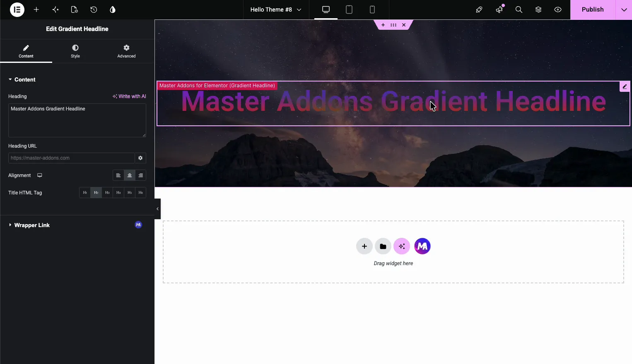
Task: Choose H4 as Title HTML Tag
Action: [118, 193]
